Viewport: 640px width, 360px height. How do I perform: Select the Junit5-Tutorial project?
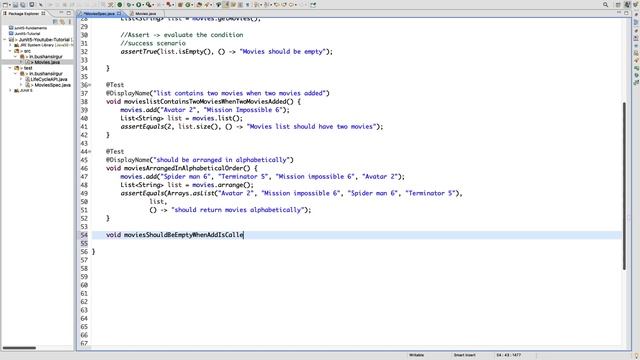tap(27, 33)
